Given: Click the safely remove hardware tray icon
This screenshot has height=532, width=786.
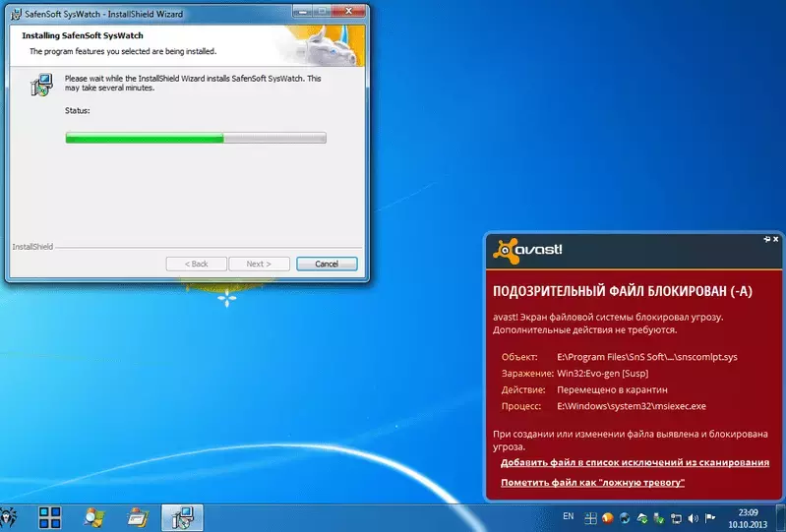Looking at the screenshot, I should click(659, 518).
